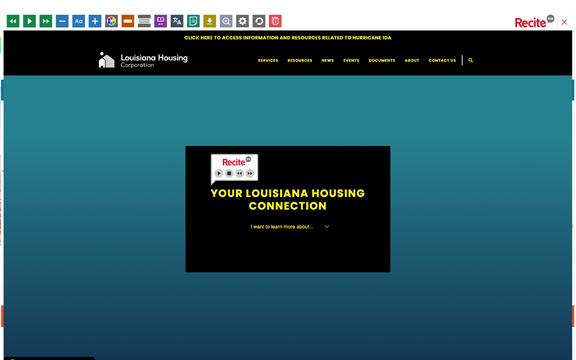
Task: Click the Recite toolbar play button
Action: pyautogui.click(x=29, y=21)
